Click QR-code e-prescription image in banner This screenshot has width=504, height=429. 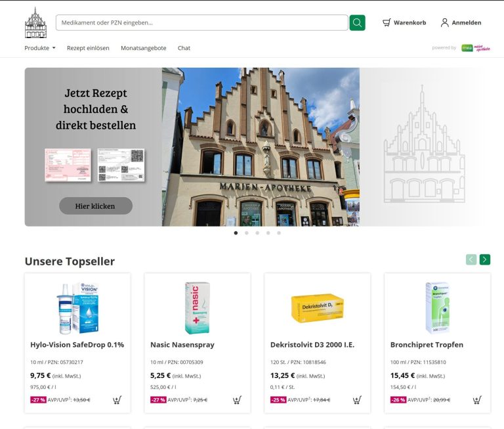click(x=121, y=165)
